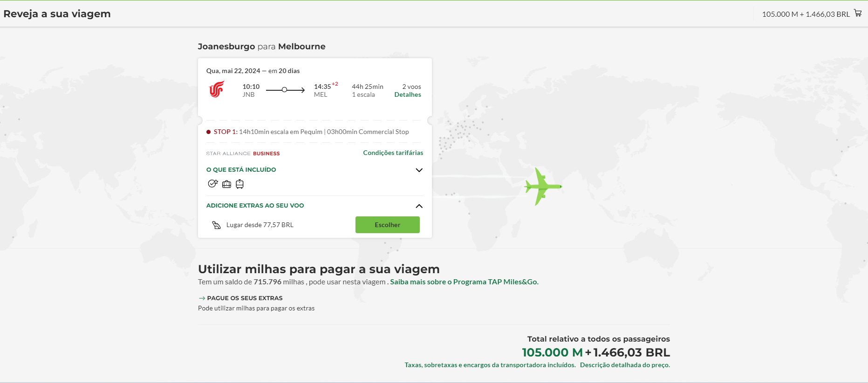Click the arrow icon before Pague os seus extras
The image size is (868, 383).
click(x=202, y=298)
